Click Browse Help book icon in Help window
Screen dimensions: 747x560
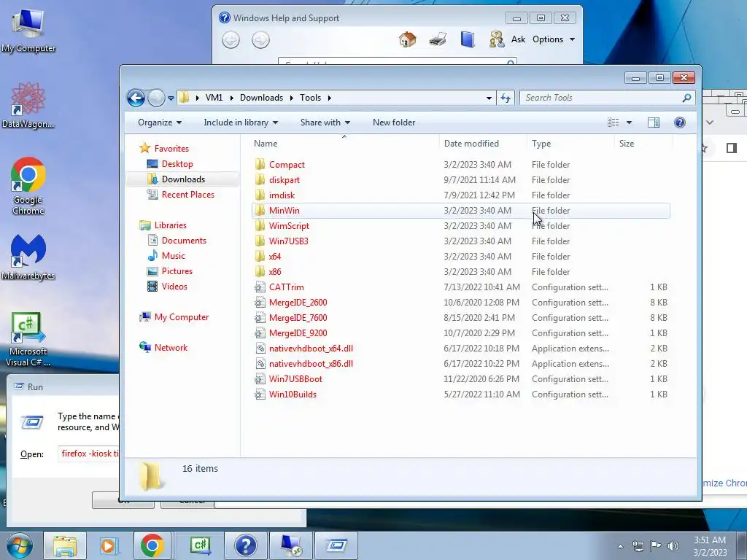tap(468, 39)
